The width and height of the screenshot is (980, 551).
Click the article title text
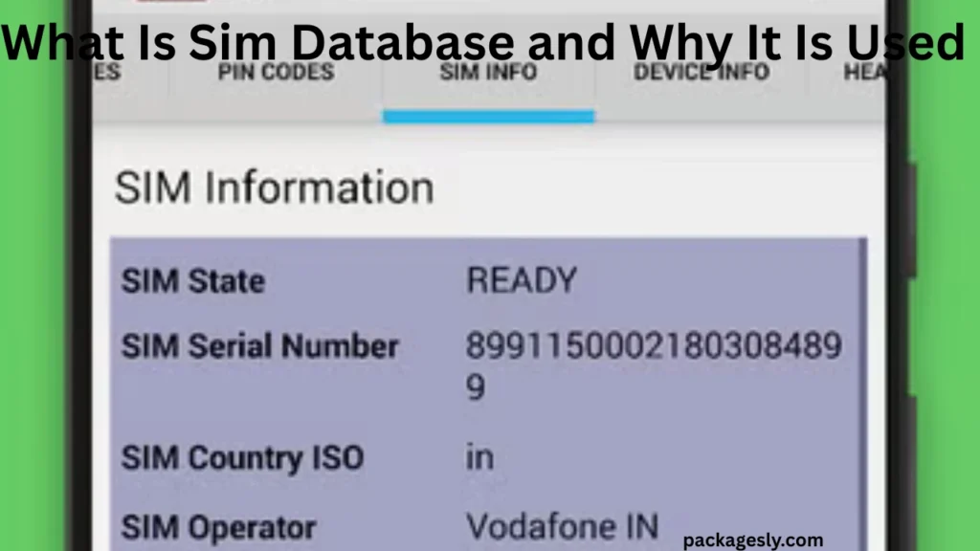click(490, 42)
